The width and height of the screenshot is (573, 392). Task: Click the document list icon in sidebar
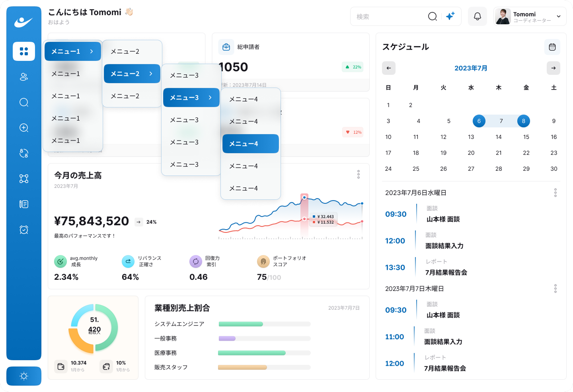(x=24, y=204)
